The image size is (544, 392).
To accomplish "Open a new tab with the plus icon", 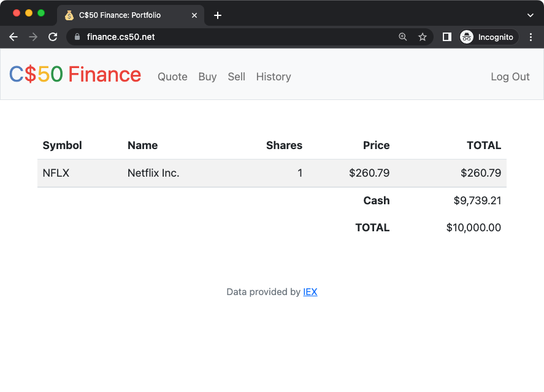I will [218, 15].
